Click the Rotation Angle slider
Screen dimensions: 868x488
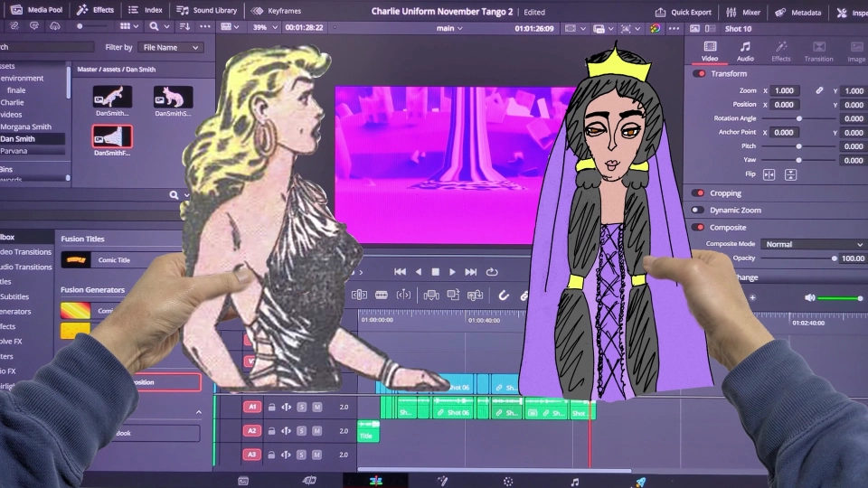click(798, 118)
